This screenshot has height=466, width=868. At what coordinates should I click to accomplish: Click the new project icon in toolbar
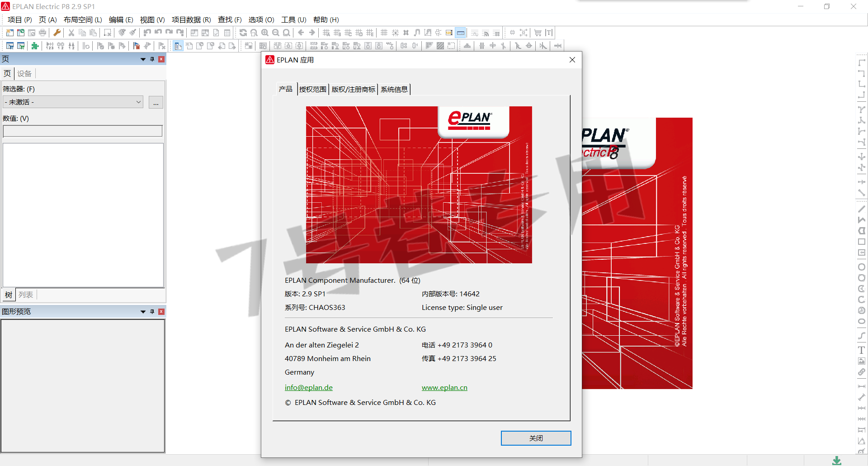tap(9, 33)
